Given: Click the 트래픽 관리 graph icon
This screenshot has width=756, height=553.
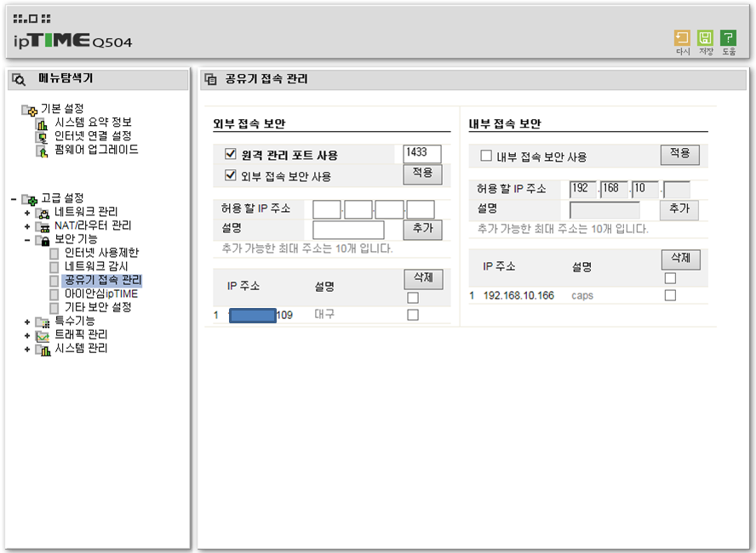Looking at the screenshot, I should [x=43, y=335].
